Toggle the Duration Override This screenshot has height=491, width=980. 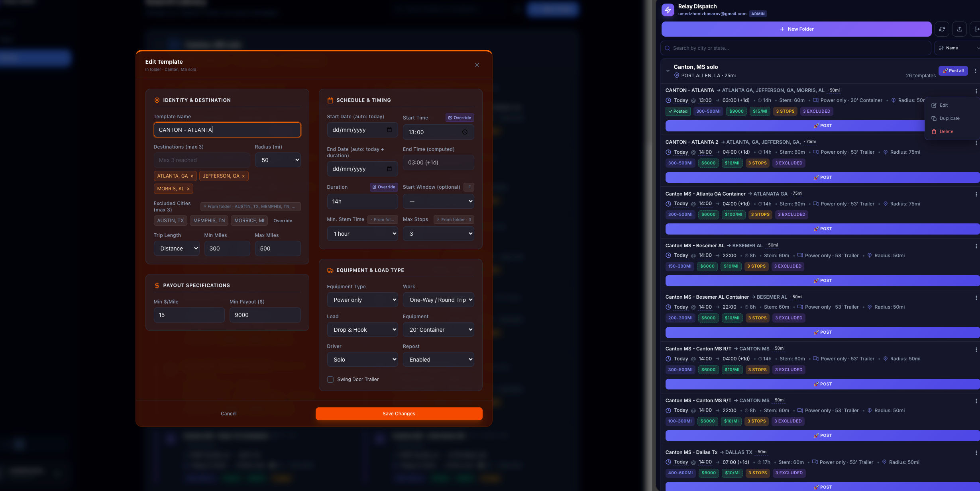click(x=384, y=187)
